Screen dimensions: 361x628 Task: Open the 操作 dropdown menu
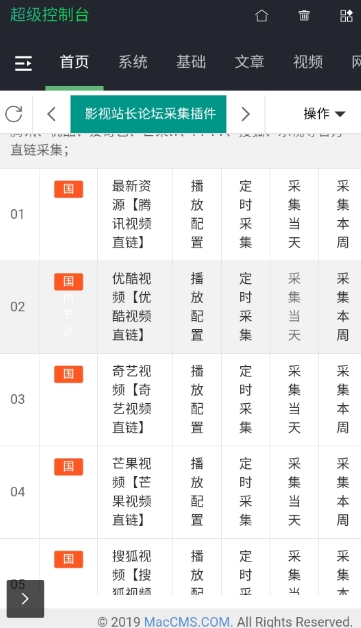click(x=324, y=114)
